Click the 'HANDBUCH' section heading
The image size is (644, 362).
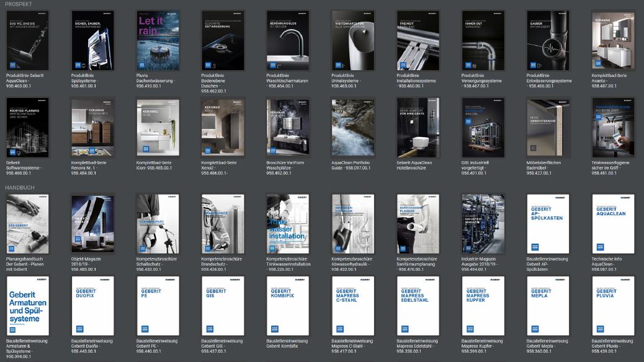coord(20,188)
